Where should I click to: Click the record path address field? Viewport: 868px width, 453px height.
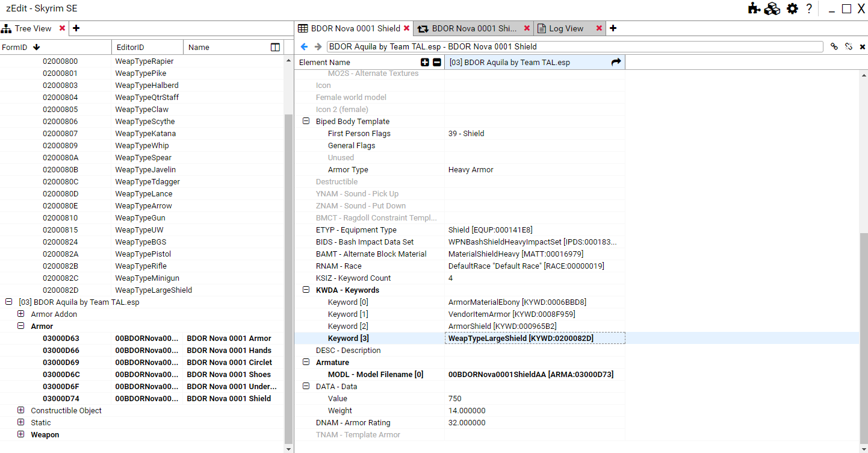[x=575, y=46]
